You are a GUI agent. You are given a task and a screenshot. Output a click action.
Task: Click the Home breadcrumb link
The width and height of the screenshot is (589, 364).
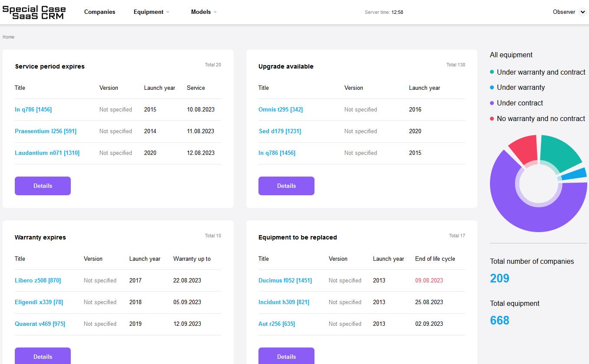(8, 37)
